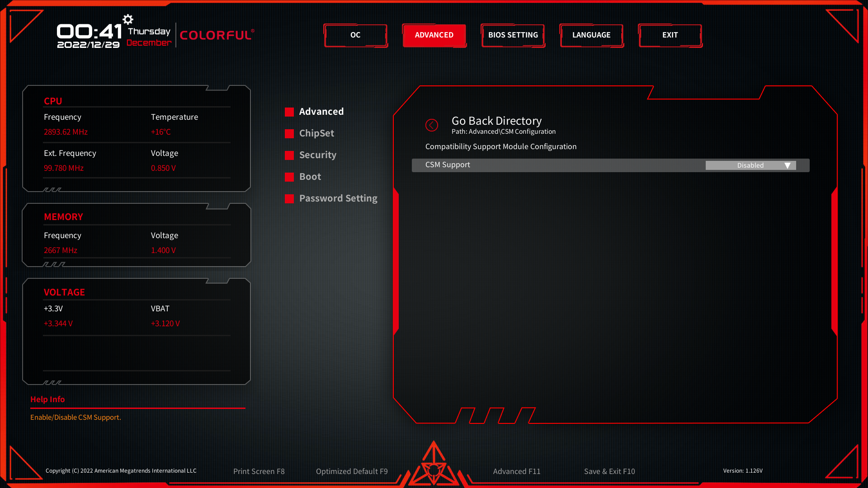The image size is (868, 488).
Task: Click the Colorful emblem at bottom center
Action: (x=434, y=465)
